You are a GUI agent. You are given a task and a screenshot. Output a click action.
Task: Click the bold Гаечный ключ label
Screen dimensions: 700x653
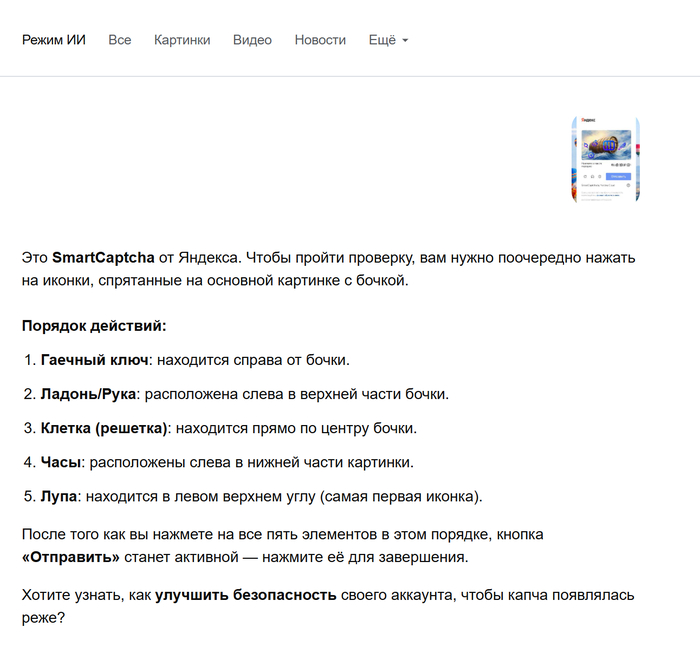(95, 359)
